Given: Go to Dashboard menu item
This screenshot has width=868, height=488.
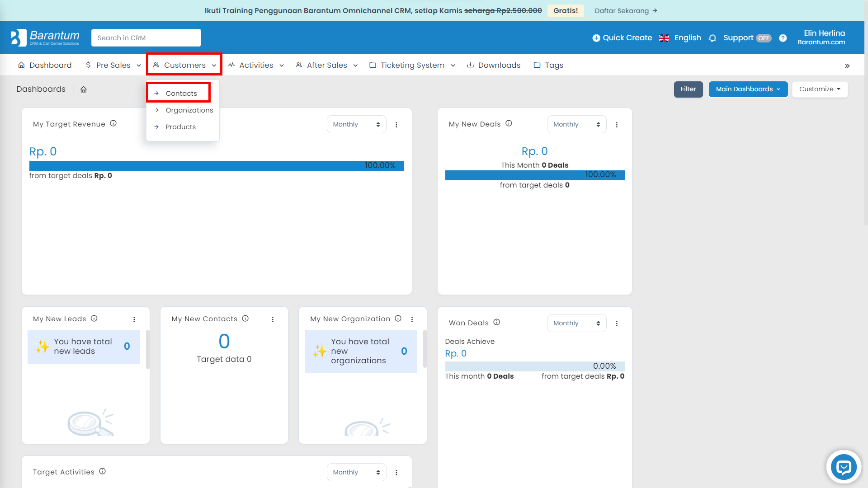Looking at the screenshot, I should coord(45,65).
